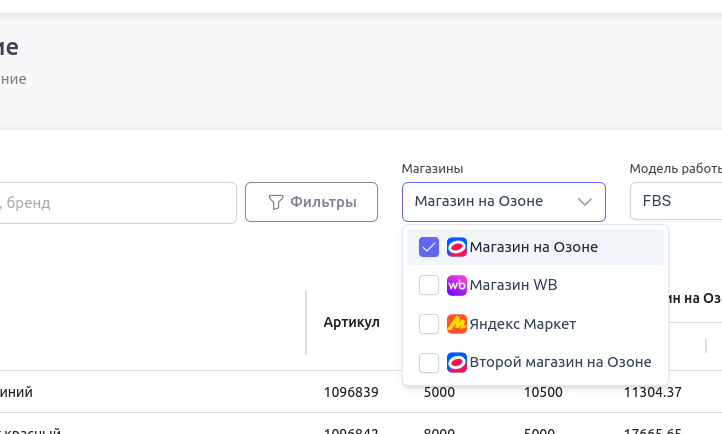Select the Магазин WB option label
Screen dimensions: 722x434
coord(513,285)
